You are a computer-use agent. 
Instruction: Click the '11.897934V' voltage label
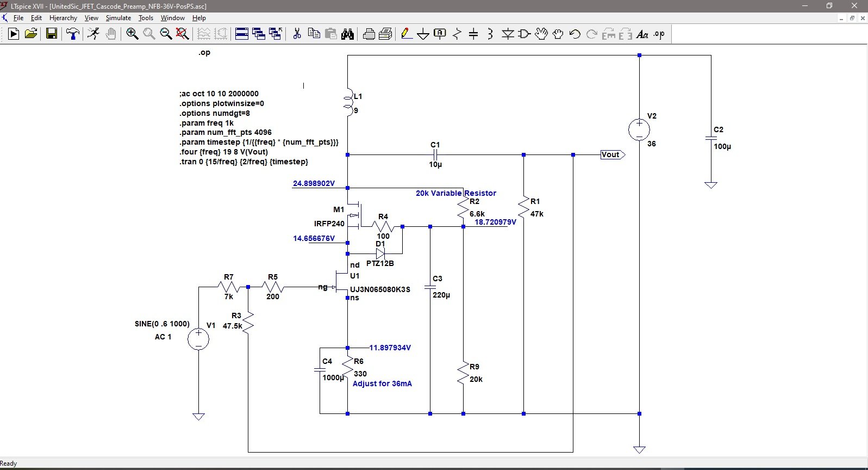point(390,348)
